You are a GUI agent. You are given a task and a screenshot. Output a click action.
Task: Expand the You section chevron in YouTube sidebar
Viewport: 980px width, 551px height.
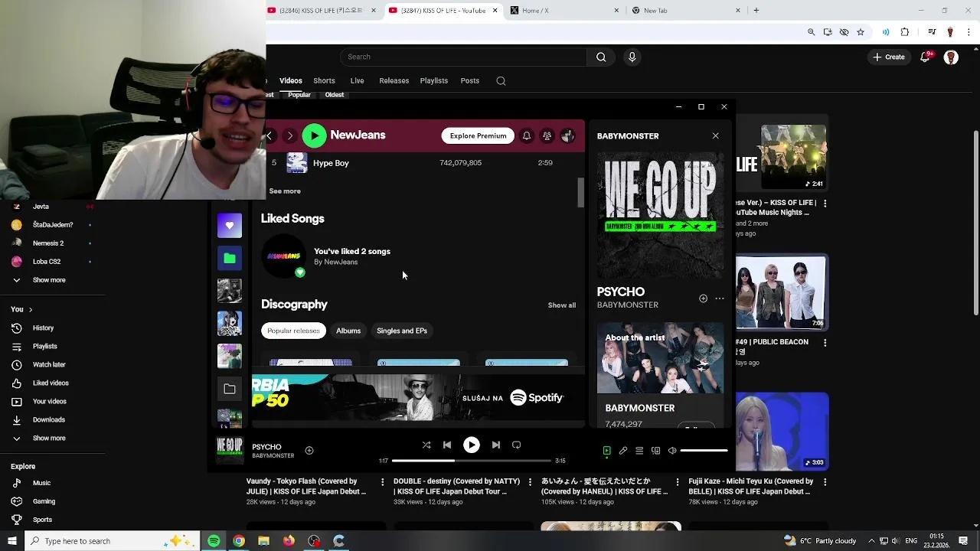coord(31,309)
